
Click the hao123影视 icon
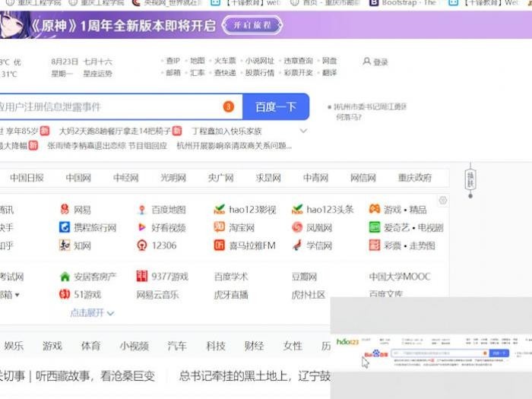pos(219,209)
